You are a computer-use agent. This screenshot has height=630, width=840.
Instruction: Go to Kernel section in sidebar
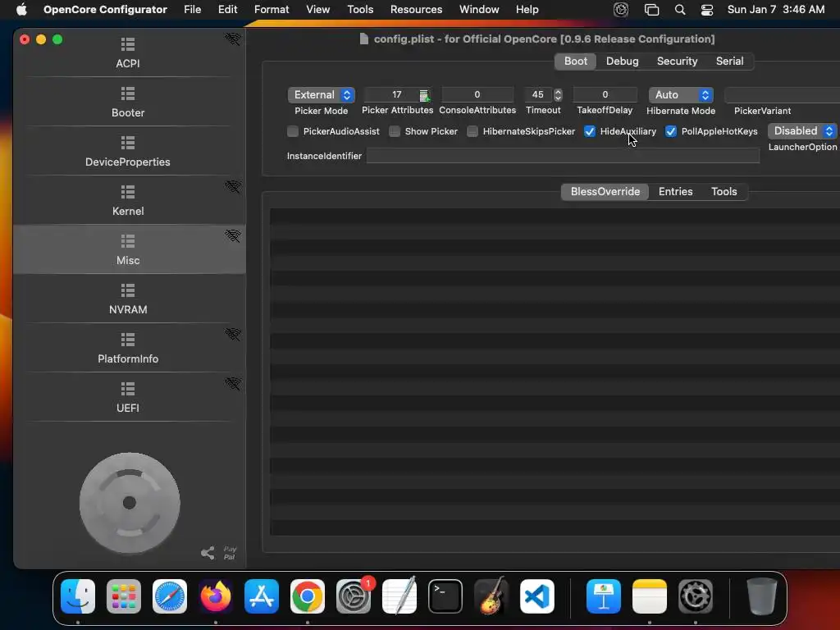(128, 200)
